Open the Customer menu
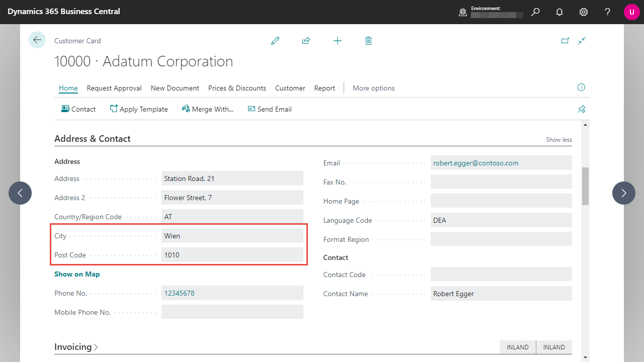644x362 pixels. [x=290, y=88]
